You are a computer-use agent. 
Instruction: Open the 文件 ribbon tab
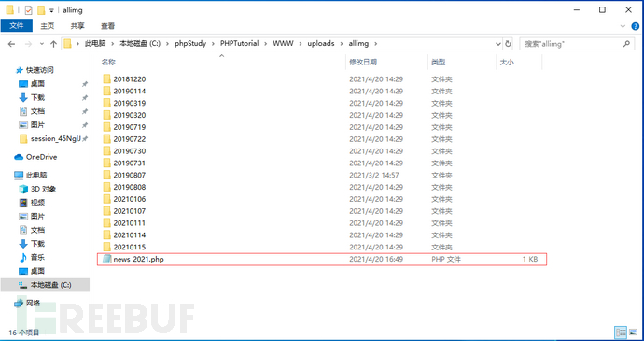coord(17,25)
